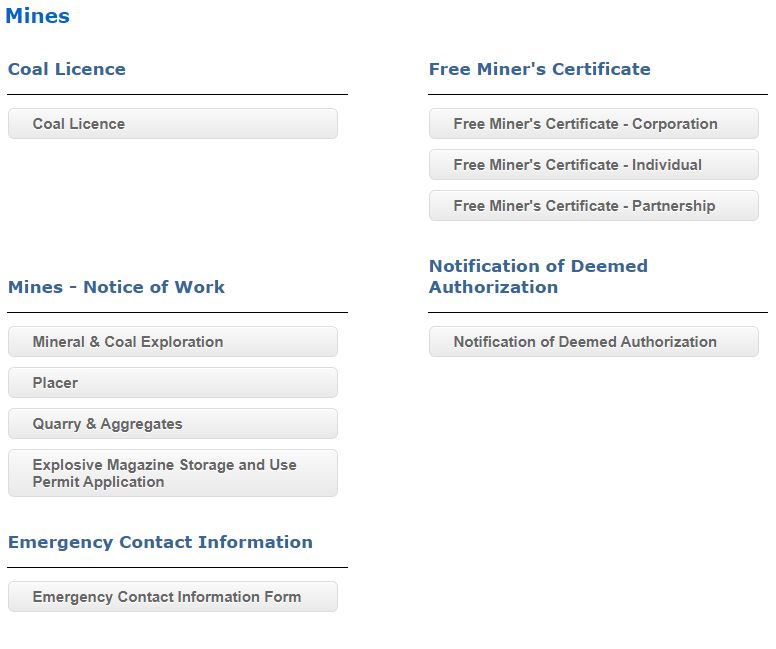Click Emergency Contact Information section heading

[x=160, y=542]
